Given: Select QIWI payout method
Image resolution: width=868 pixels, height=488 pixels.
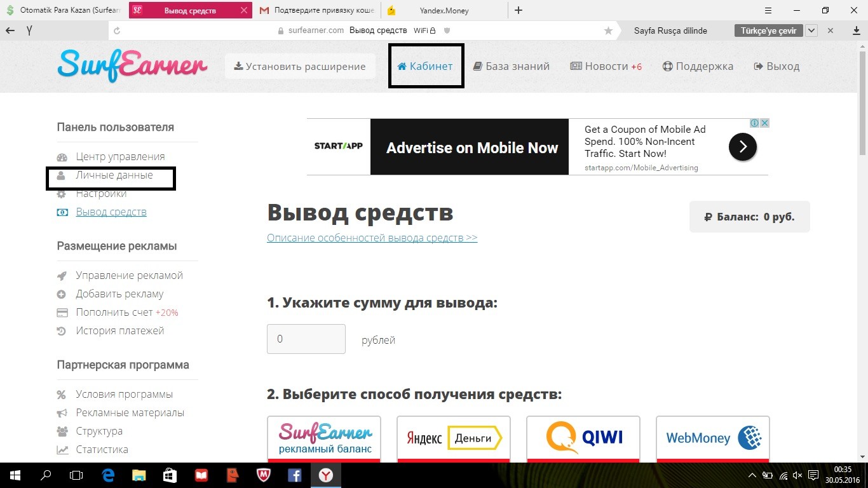Looking at the screenshot, I should click(583, 438).
